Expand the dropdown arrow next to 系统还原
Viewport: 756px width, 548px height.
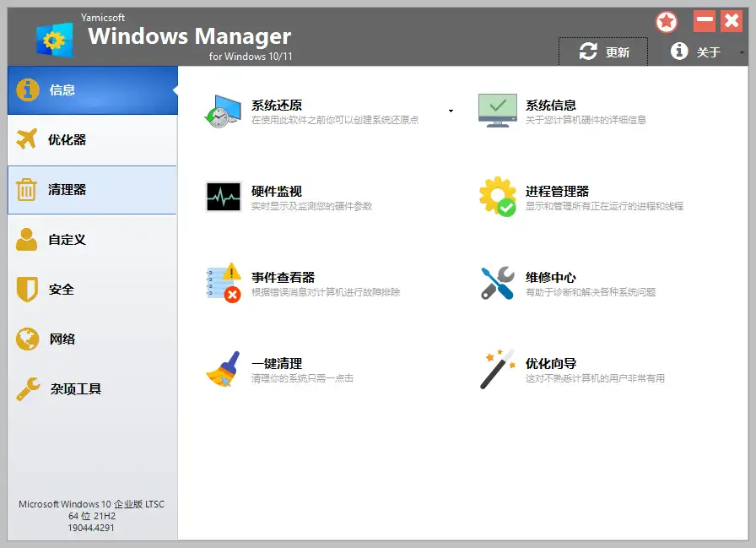pyautogui.click(x=451, y=110)
